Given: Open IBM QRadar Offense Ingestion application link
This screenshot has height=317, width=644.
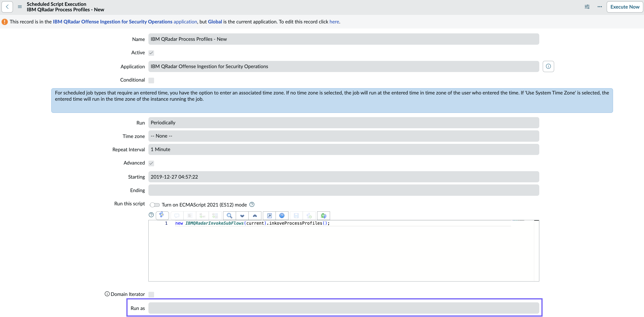Looking at the screenshot, I should 125,21.
